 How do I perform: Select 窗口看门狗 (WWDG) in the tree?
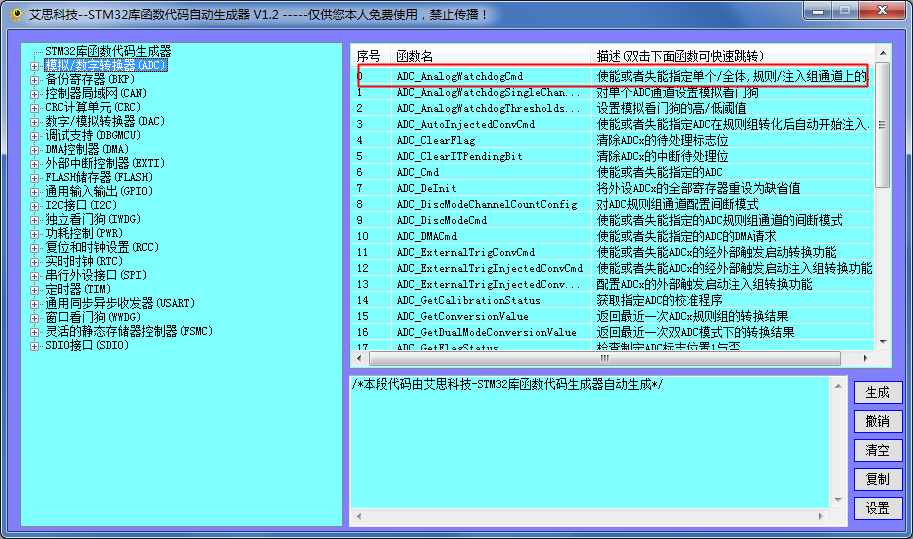pyautogui.click(x=93, y=317)
